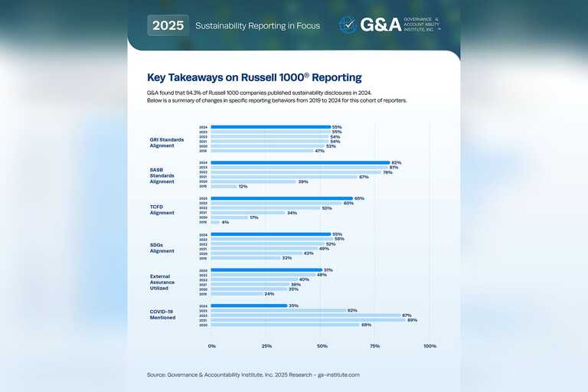Click the 2019 SASB bar at 12%
The height and width of the screenshot is (392, 588).
(224, 186)
